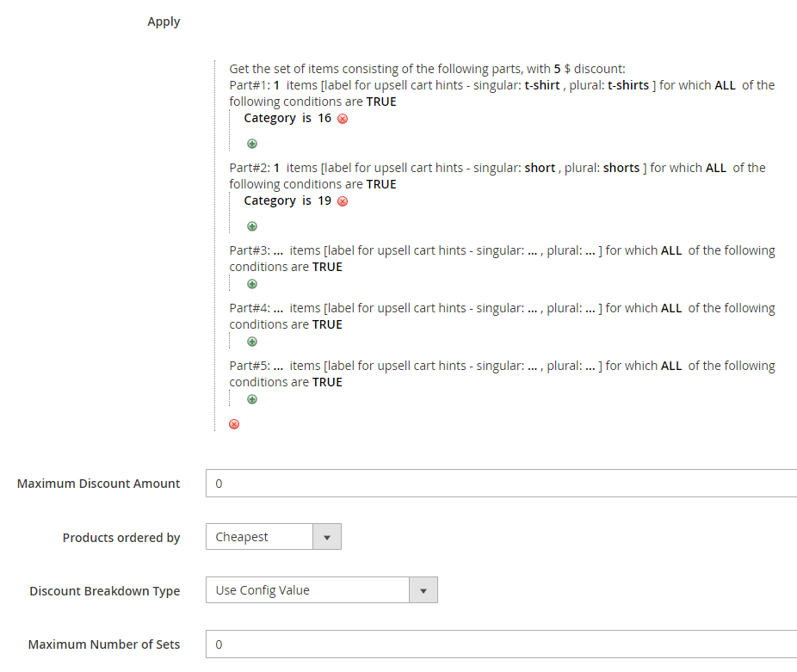Edit the discount value 5
The width and height of the screenshot is (797, 672).
pyautogui.click(x=557, y=69)
